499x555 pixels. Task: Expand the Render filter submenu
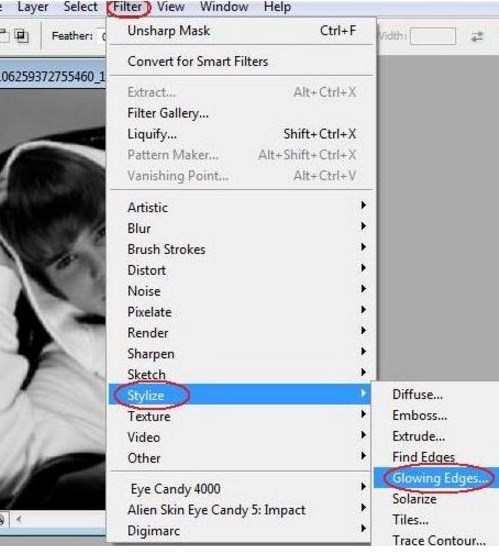pos(241,333)
